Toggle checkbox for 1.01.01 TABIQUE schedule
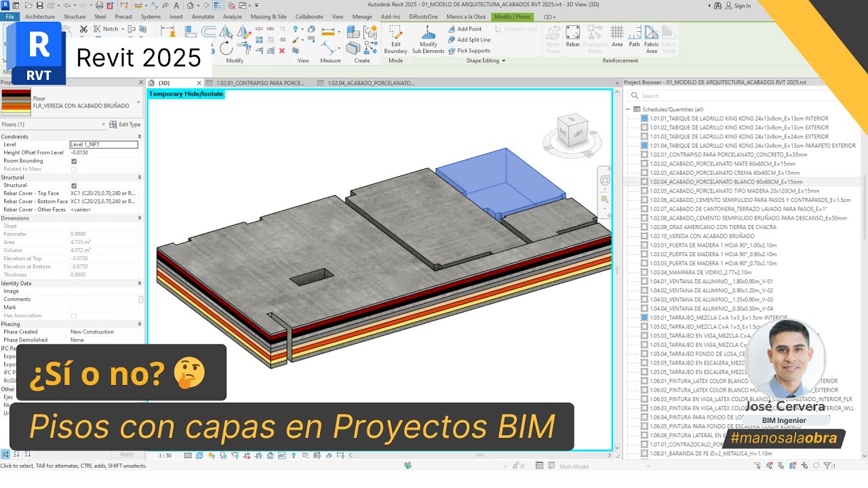Viewport: 868px width, 488px height. (x=644, y=119)
